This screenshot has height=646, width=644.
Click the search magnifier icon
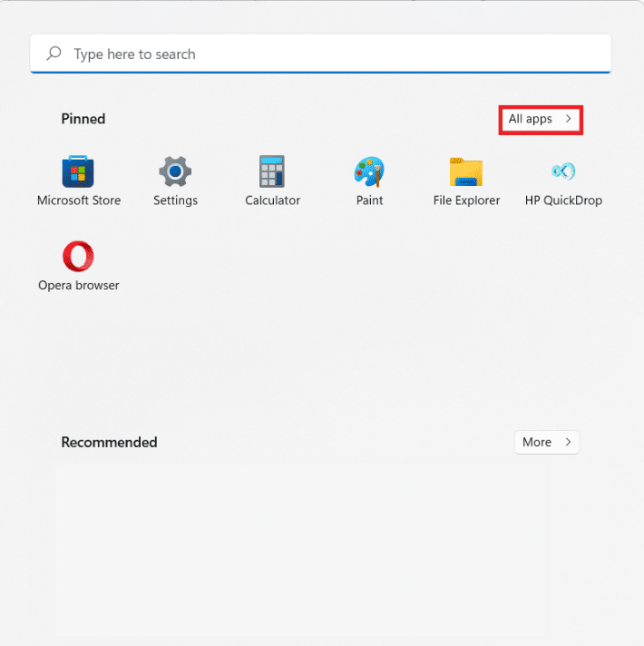point(54,54)
